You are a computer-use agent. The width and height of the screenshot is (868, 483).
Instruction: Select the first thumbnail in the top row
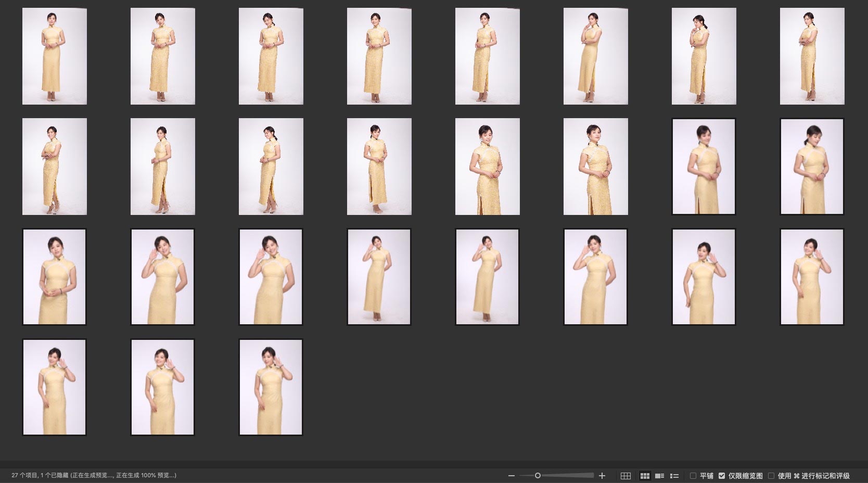(x=55, y=56)
